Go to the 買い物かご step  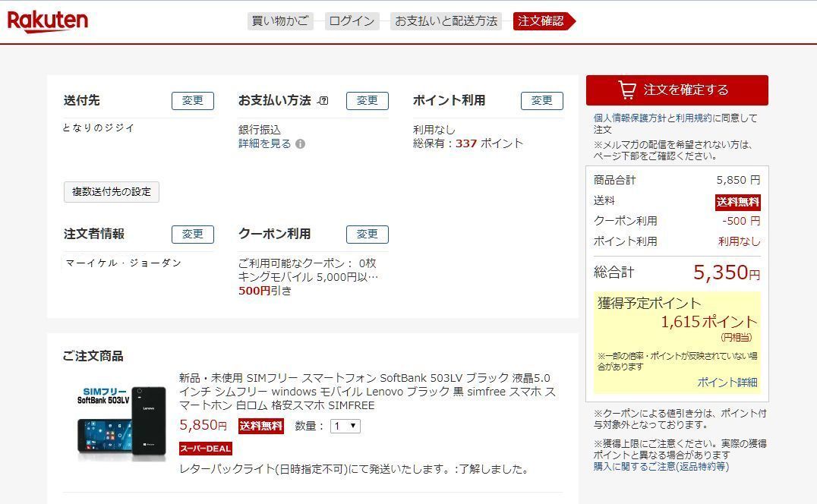280,21
